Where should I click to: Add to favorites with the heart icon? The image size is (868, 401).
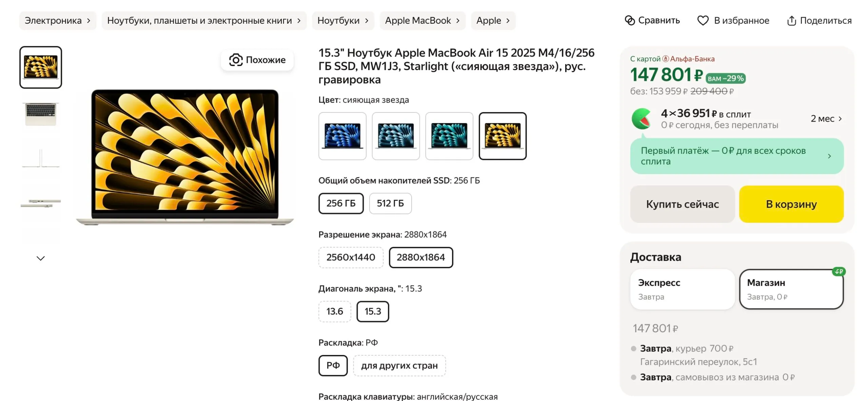[703, 21]
